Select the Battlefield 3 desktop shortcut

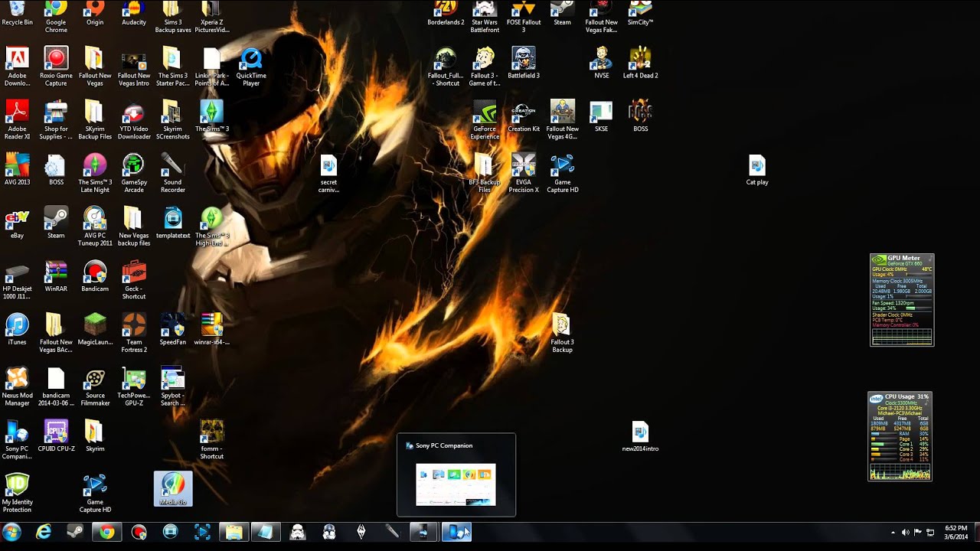click(524, 63)
